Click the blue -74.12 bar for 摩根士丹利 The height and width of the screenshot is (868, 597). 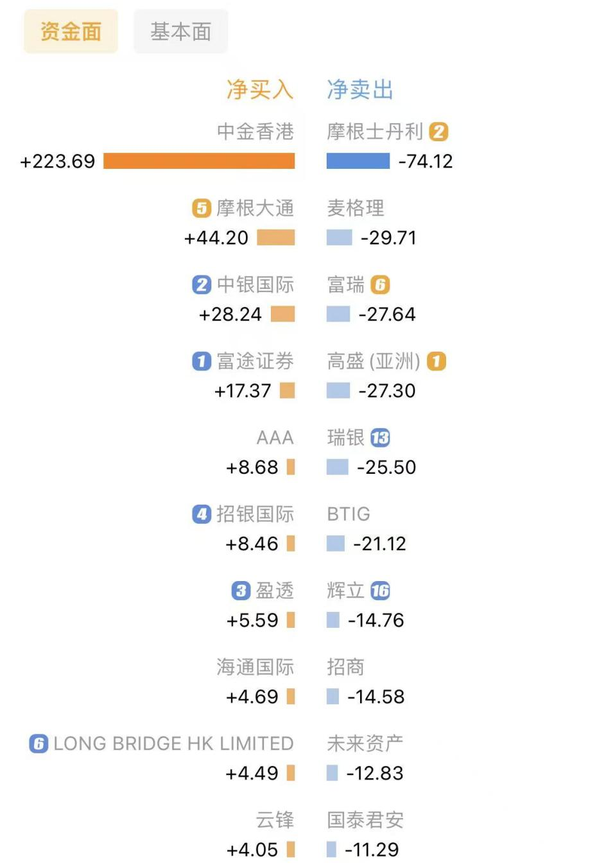pyautogui.click(x=359, y=161)
